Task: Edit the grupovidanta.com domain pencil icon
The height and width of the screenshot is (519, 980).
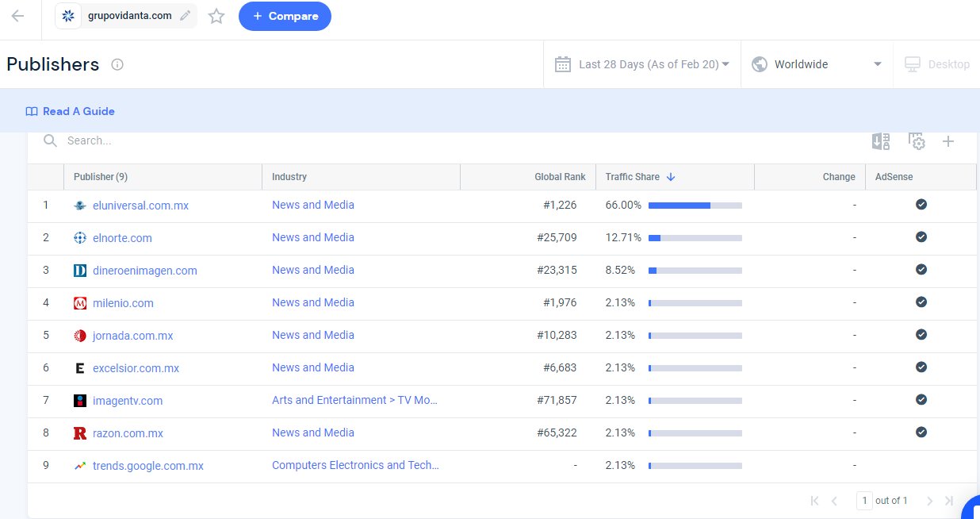Action: click(186, 16)
